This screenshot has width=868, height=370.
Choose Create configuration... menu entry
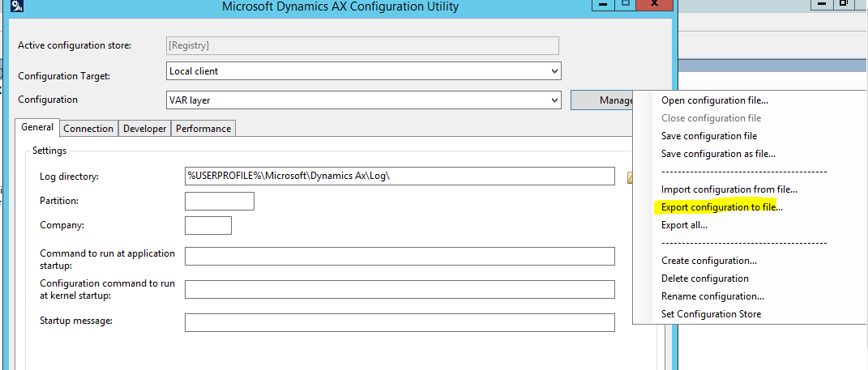[709, 261]
